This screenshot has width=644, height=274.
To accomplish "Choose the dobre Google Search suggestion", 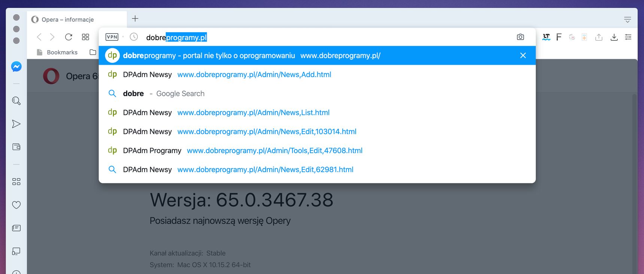I will point(317,94).
